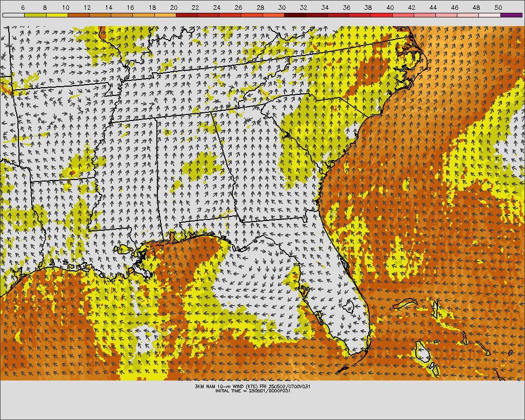The image size is (525, 420).
Task: Pick the light orange 16–18 knot swatch
Action: [x=144, y=15]
